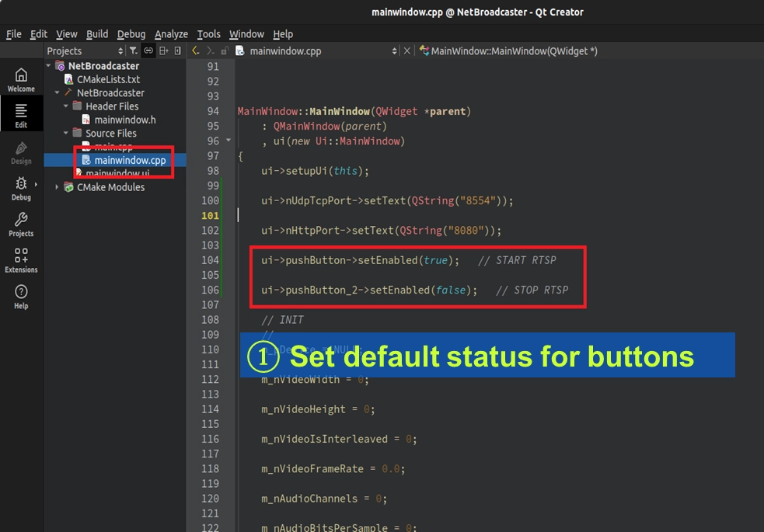The height and width of the screenshot is (532, 764).
Task: Click the Header Files folder icon
Action: click(x=77, y=106)
